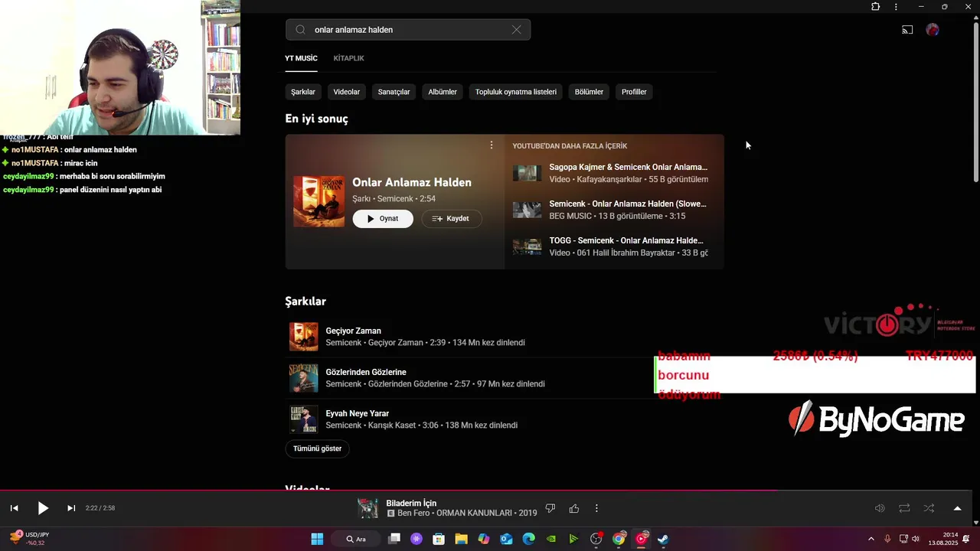This screenshot has height=551, width=980.
Task: Open File Explorer from taskbar
Action: (x=461, y=539)
